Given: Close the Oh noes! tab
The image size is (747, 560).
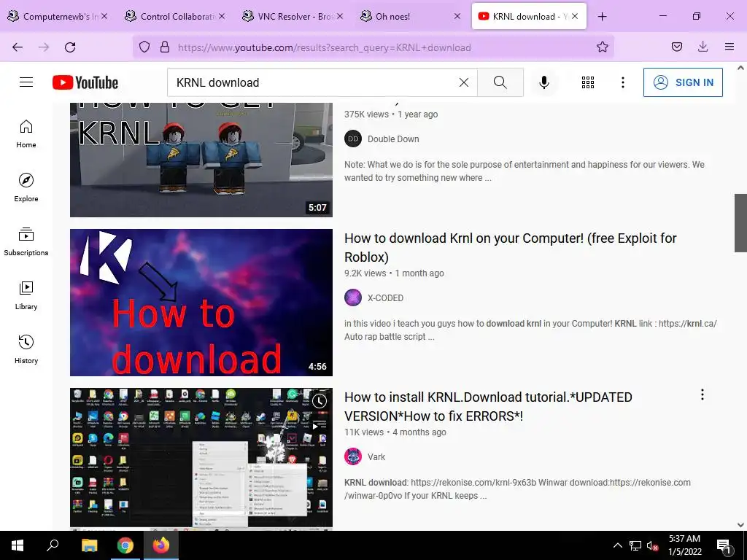Looking at the screenshot, I should [x=457, y=17].
